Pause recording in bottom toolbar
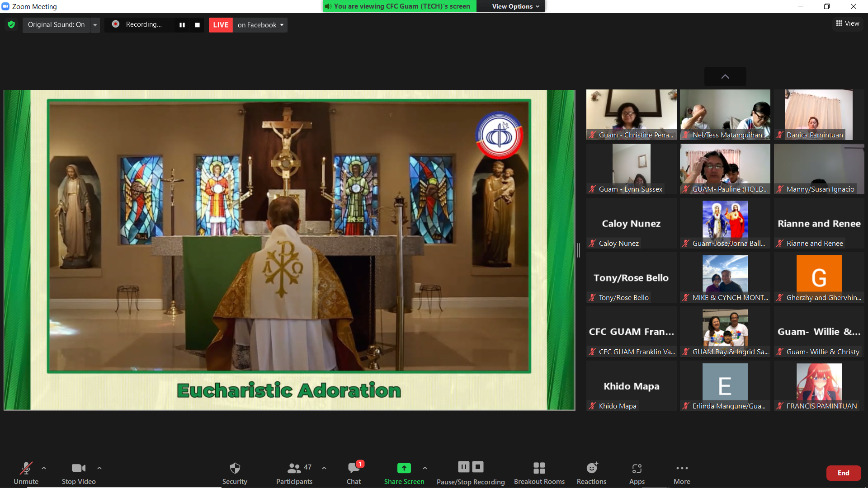This screenshot has height=488, width=868. pos(464,467)
